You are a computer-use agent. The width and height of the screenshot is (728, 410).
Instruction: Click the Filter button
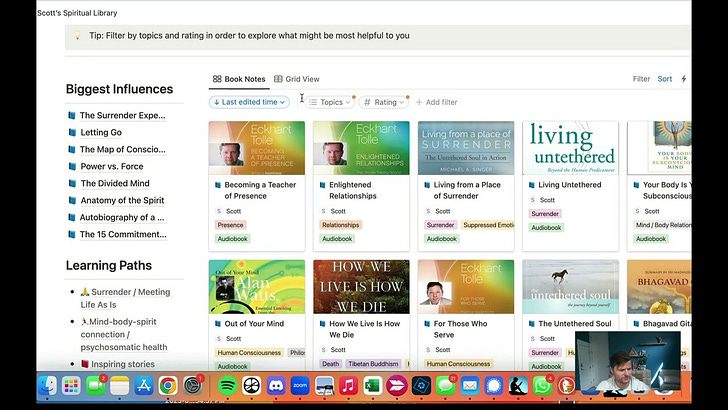(x=641, y=79)
